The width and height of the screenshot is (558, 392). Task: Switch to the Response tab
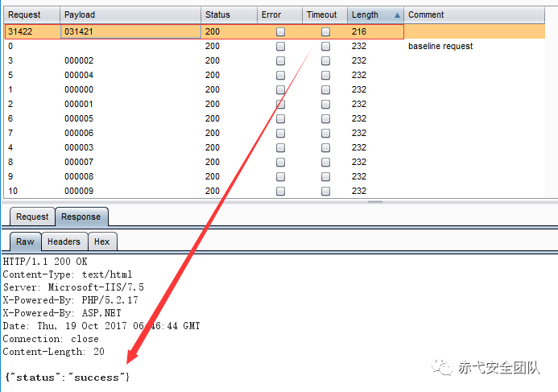click(x=81, y=217)
